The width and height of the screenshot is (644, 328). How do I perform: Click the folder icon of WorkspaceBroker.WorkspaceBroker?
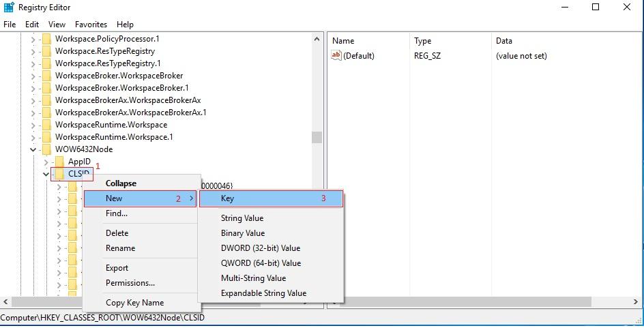47,76
